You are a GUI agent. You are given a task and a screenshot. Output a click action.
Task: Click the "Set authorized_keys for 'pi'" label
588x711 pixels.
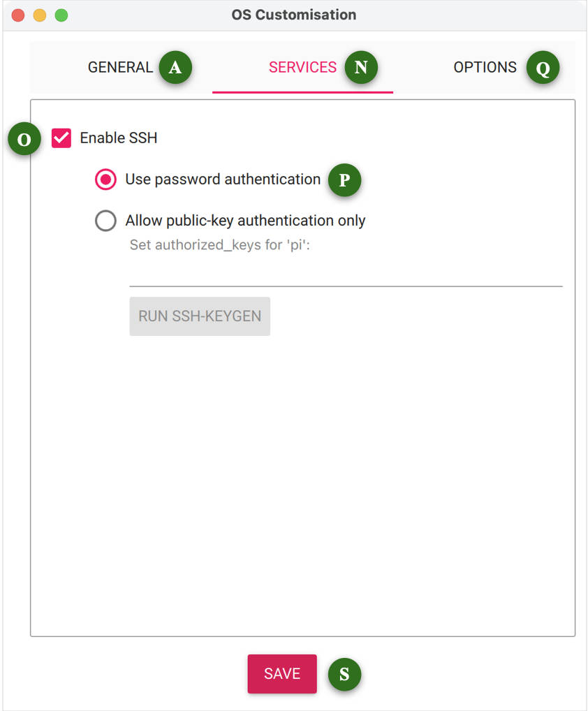pyautogui.click(x=220, y=245)
